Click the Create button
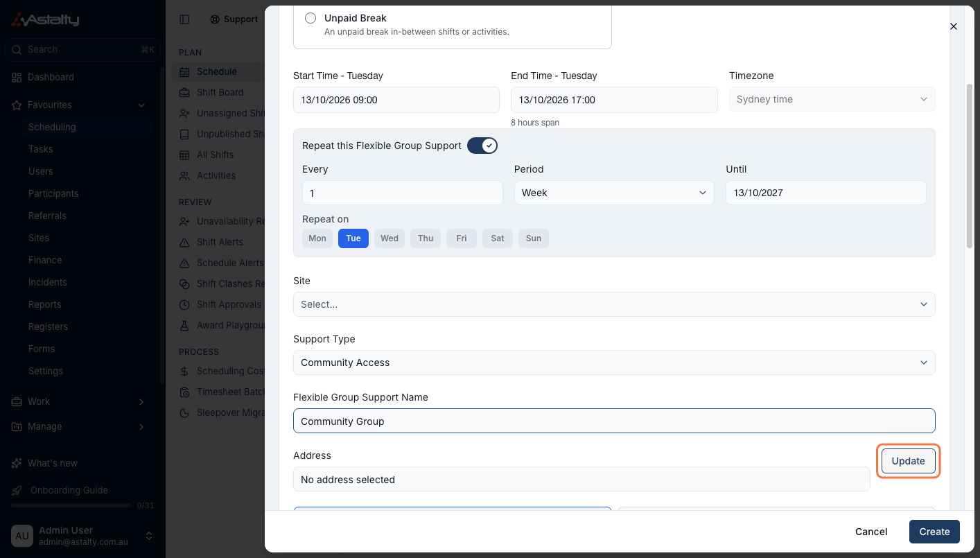The height and width of the screenshot is (558, 980). point(934,532)
